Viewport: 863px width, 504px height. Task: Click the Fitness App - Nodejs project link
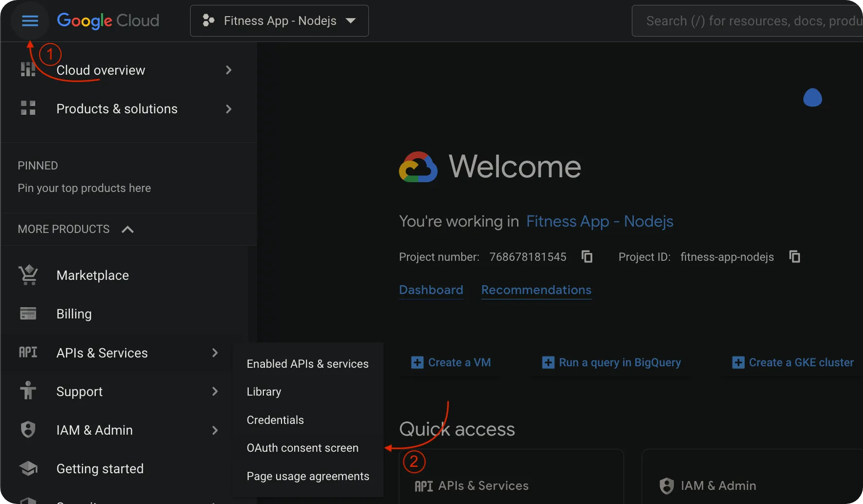[600, 221]
